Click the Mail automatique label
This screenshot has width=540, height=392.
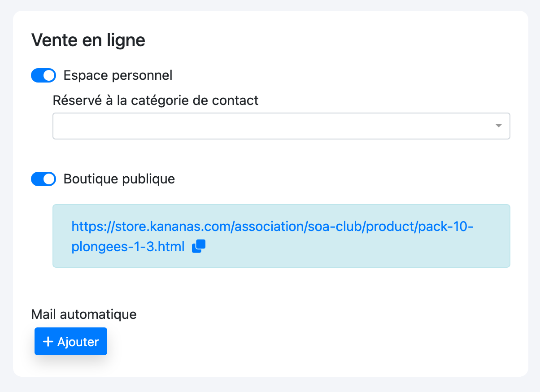click(84, 314)
